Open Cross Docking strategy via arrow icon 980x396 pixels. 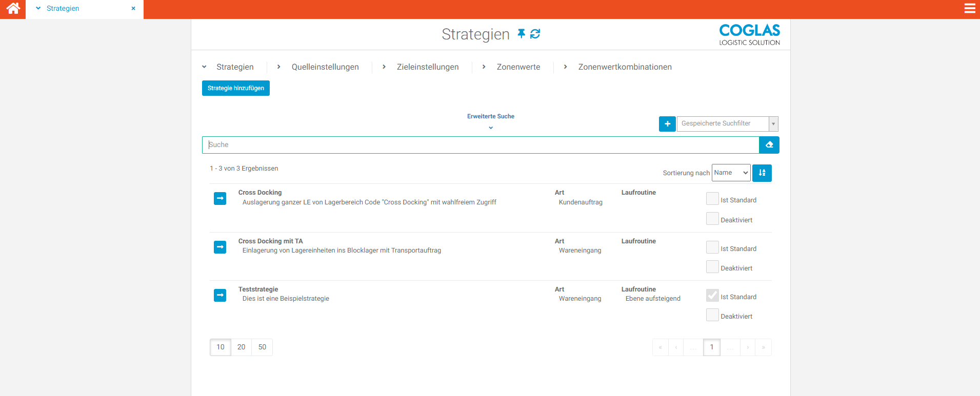pyautogui.click(x=220, y=198)
